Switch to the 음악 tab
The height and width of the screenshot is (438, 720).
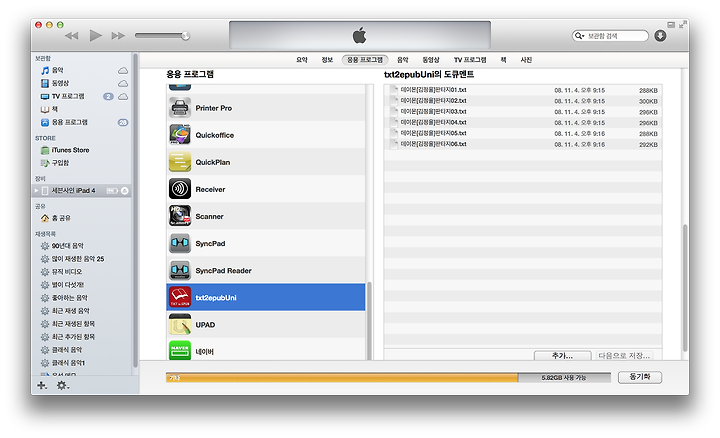403,60
